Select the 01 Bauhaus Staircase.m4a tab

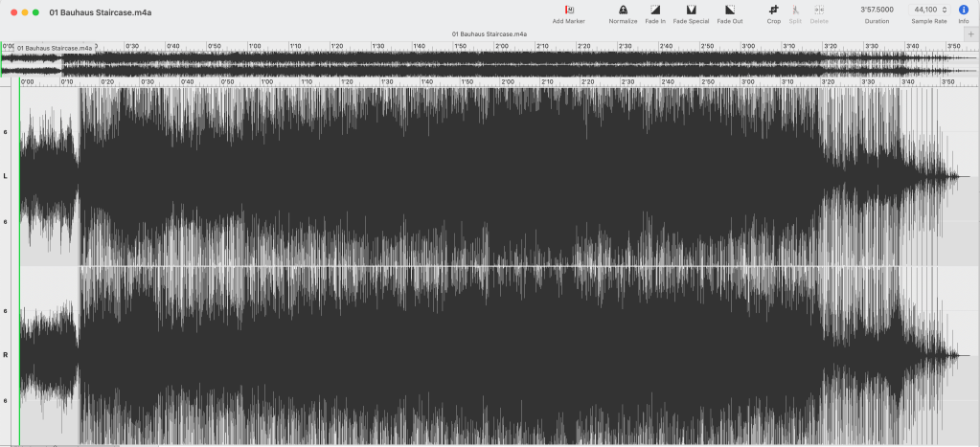[490, 34]
